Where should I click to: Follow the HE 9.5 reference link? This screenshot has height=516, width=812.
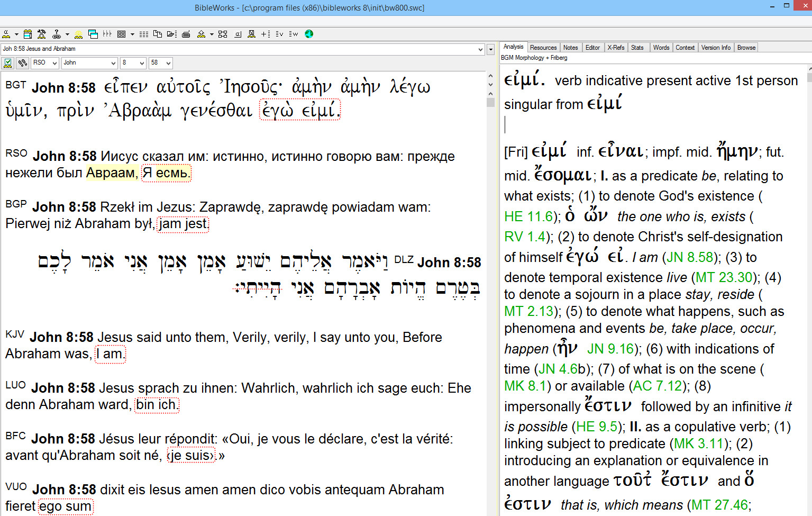click(x=596, y=427)
